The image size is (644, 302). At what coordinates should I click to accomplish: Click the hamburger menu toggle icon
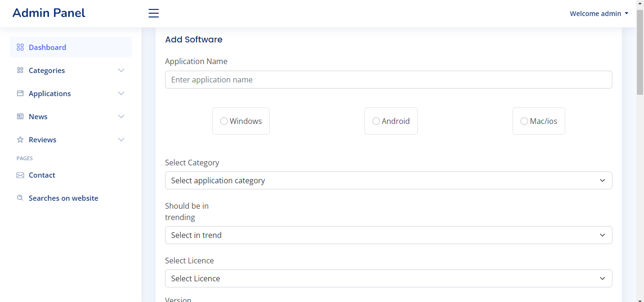click(154, 13)
